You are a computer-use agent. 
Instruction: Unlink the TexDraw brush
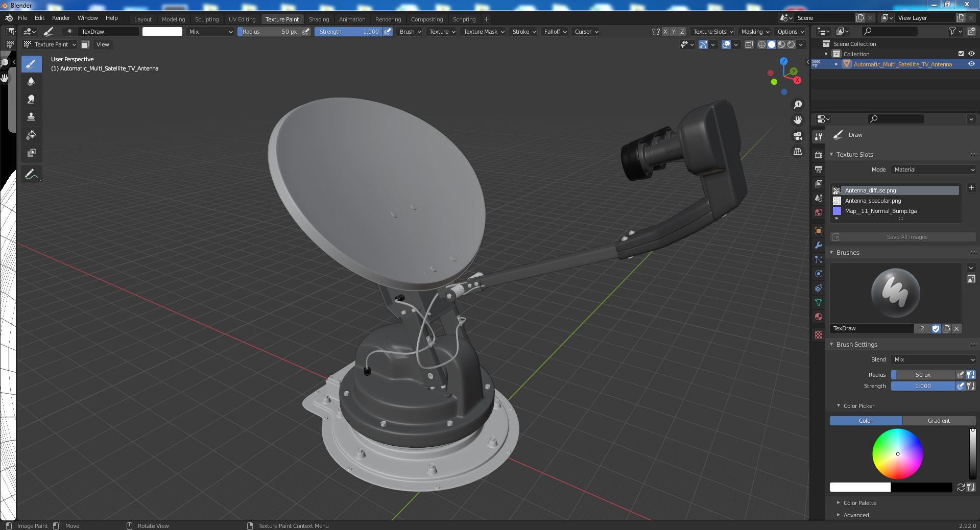pos(957,328)
